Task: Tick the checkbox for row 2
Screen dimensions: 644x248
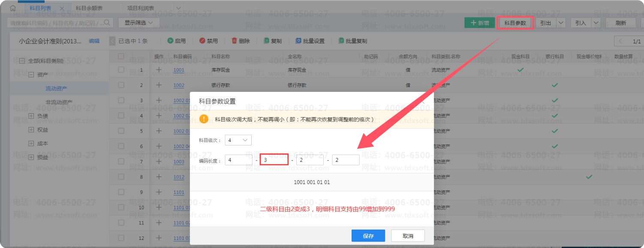Action: tap(121, 85)
